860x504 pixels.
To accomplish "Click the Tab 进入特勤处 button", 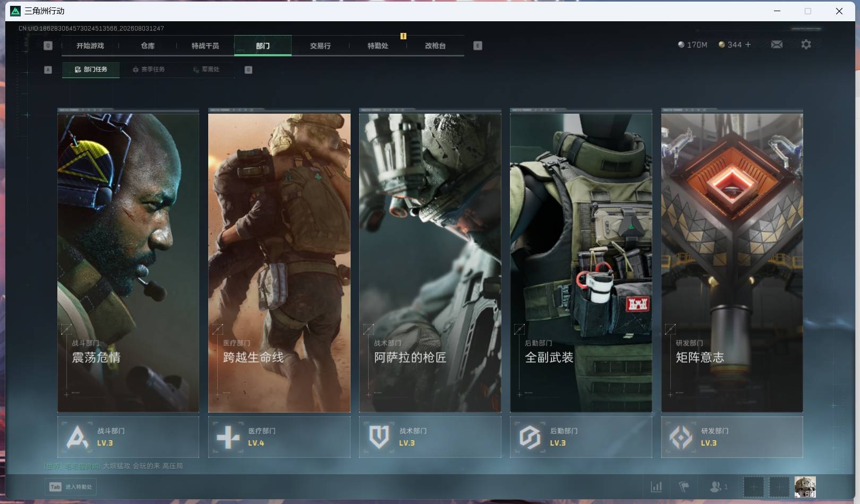I will (71, 487).
